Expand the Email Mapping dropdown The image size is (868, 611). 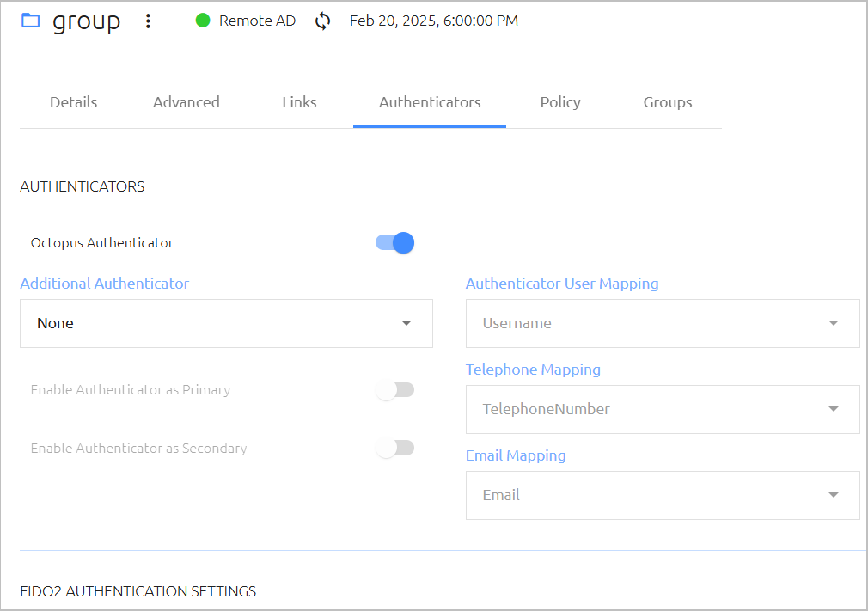[663, 495]
